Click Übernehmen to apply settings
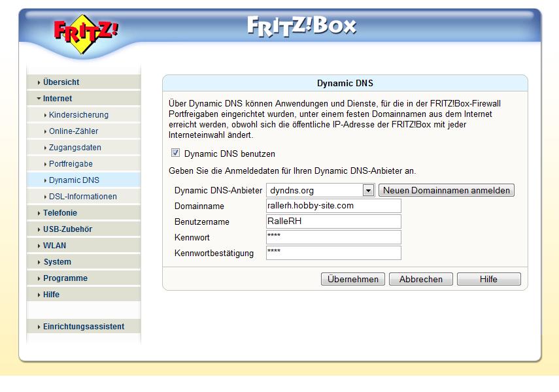The width and height of the screenshot is (559, 392). tap(353, 279)
